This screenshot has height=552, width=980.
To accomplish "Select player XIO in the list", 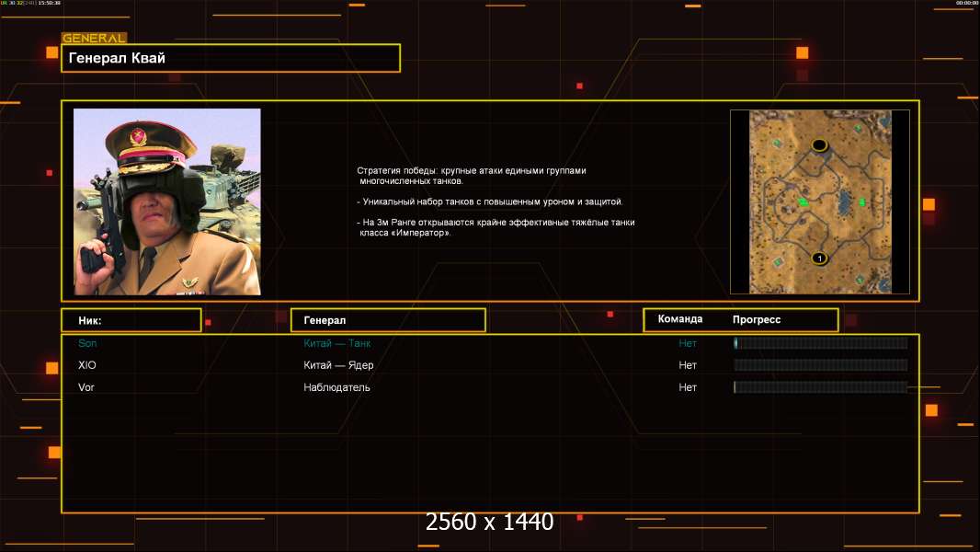I will [x=87, y=365].
